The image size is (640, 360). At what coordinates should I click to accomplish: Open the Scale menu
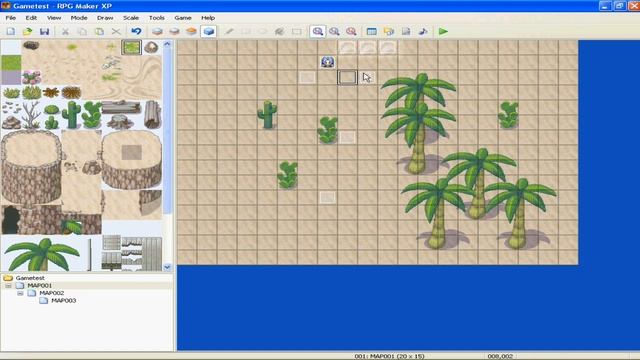pos(131,18)
